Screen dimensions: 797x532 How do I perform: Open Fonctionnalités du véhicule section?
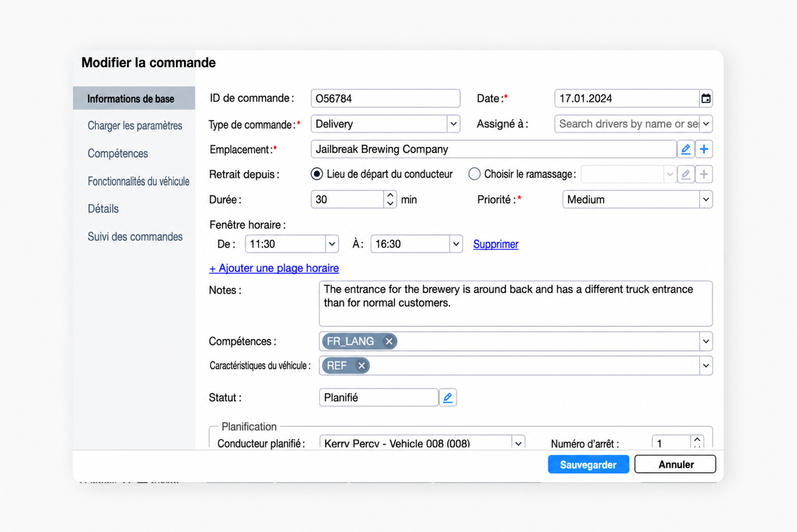[138, 181]
